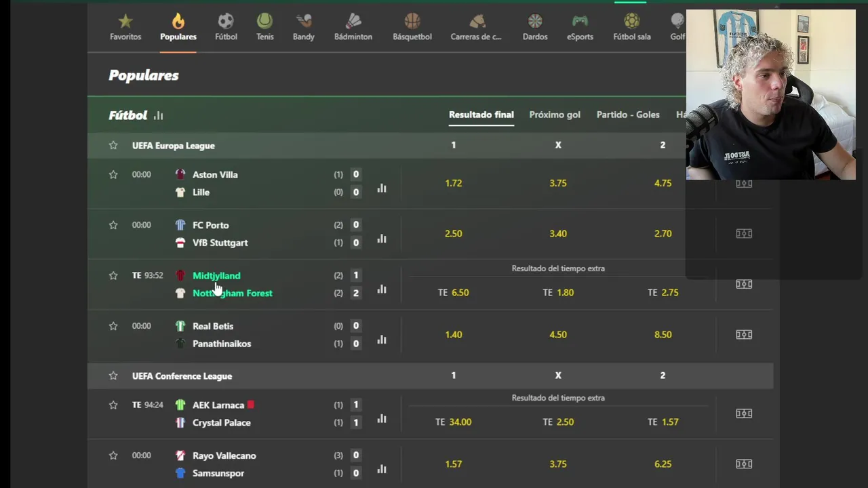
Task: Open stats chart for FC Porto match
Action: tap(382, 239)
